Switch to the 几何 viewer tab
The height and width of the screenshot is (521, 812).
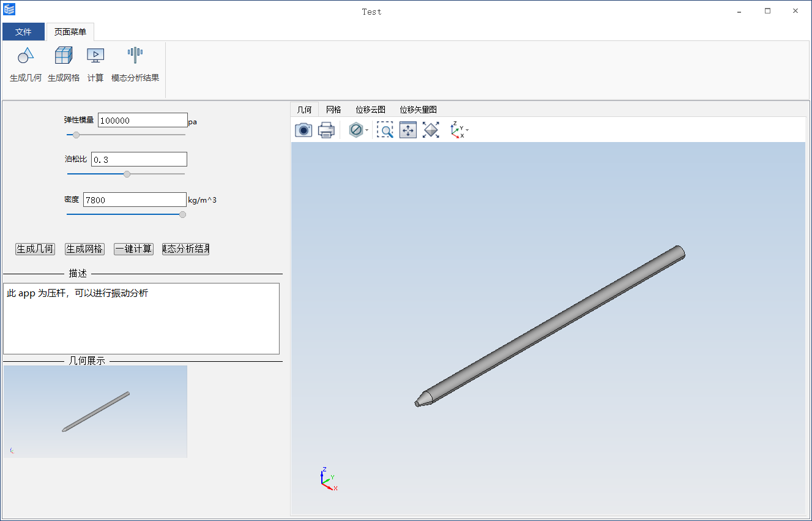(x=305, y=110)
